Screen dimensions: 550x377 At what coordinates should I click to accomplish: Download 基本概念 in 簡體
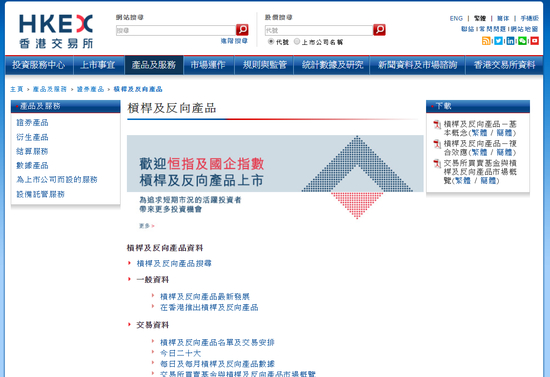tap(505, 133)
